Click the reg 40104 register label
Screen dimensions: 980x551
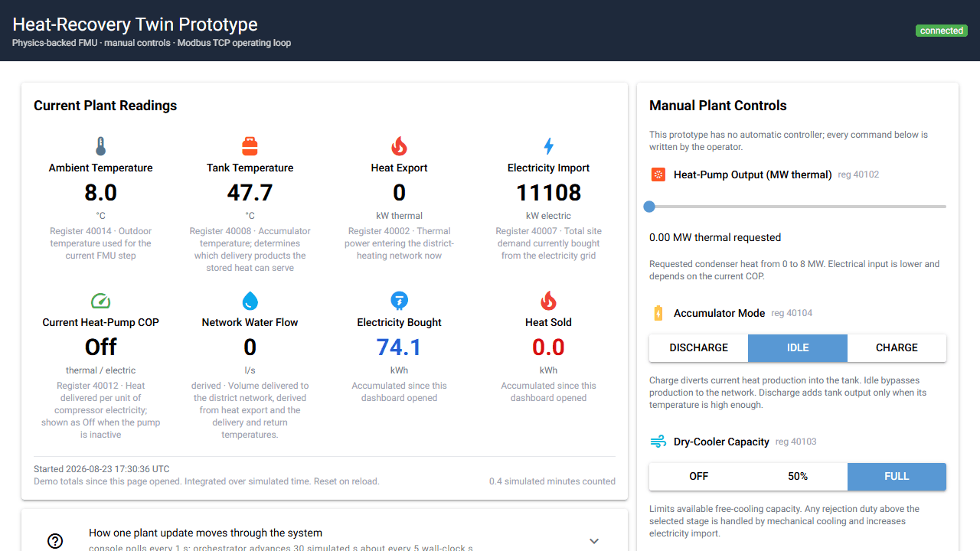coord(792,313)
